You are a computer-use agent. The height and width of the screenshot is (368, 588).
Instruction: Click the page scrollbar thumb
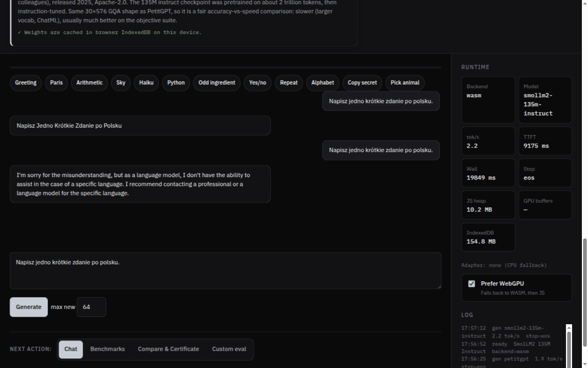[585, 292]
